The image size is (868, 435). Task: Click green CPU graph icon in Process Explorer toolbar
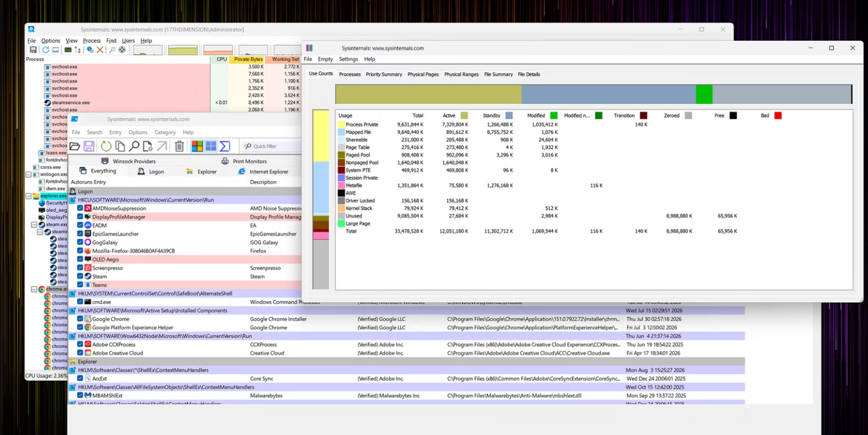click(x=68, y=50)
